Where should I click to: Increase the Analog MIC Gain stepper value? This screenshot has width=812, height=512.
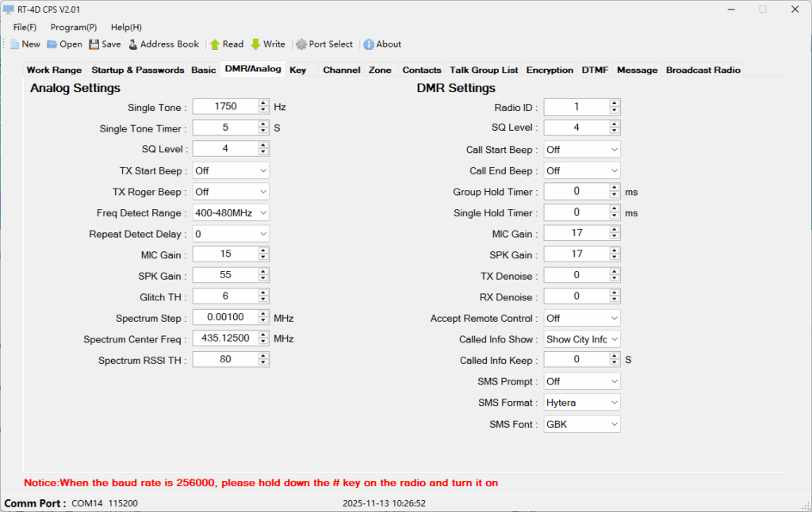point(264,252)
